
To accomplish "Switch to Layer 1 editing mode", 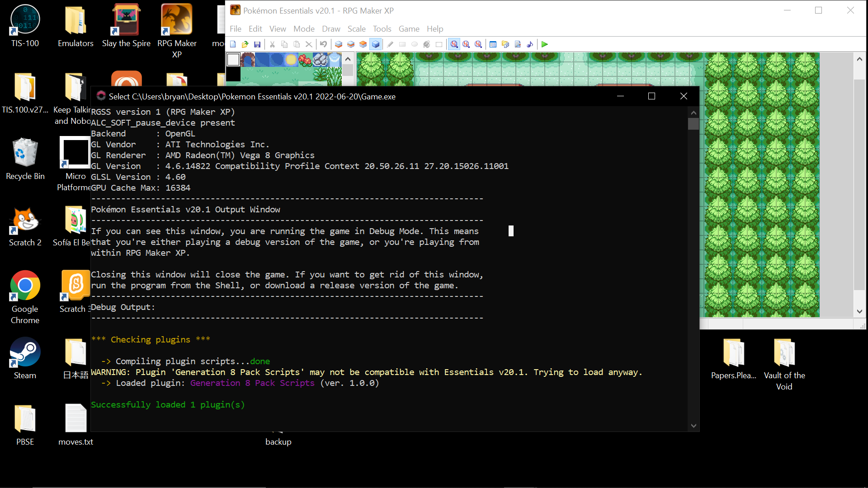I will (x=339, y=44).
